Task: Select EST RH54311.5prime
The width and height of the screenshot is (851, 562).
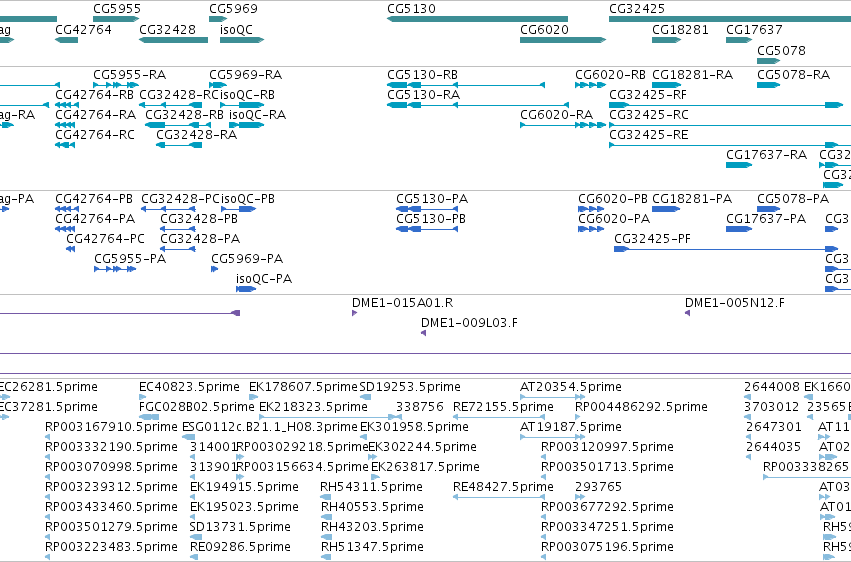Action: coord(371,487)
